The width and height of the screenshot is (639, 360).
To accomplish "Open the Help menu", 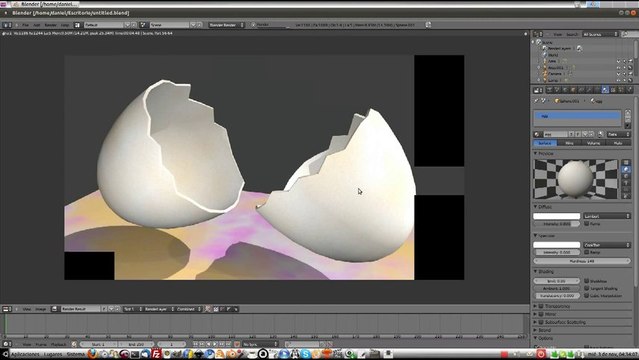I will [65, 25].
